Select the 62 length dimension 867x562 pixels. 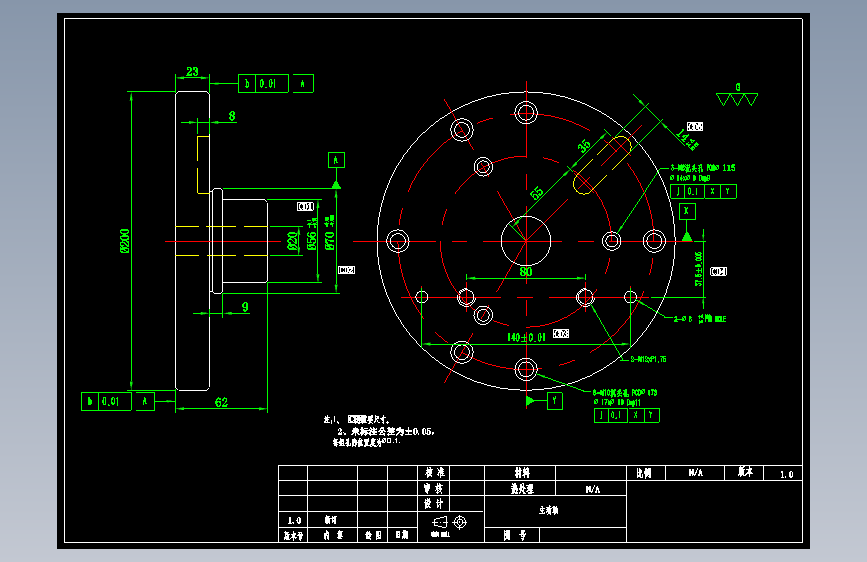coord(221,402)
